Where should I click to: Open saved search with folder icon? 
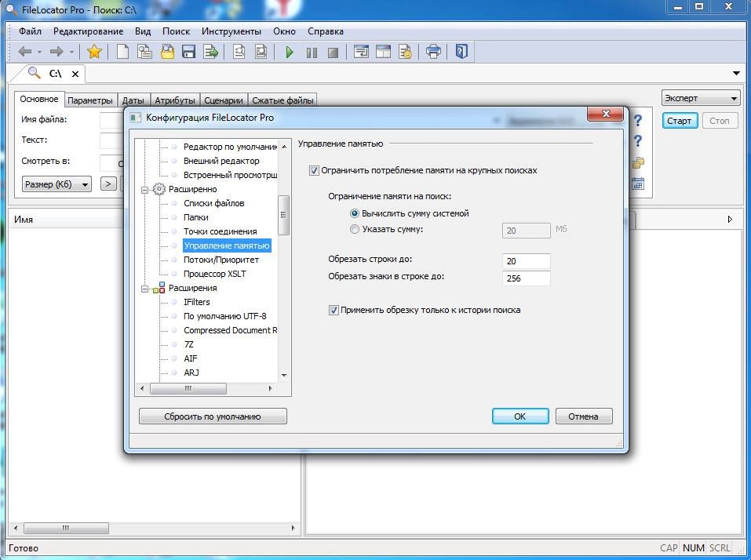click(x=167, y=51)
